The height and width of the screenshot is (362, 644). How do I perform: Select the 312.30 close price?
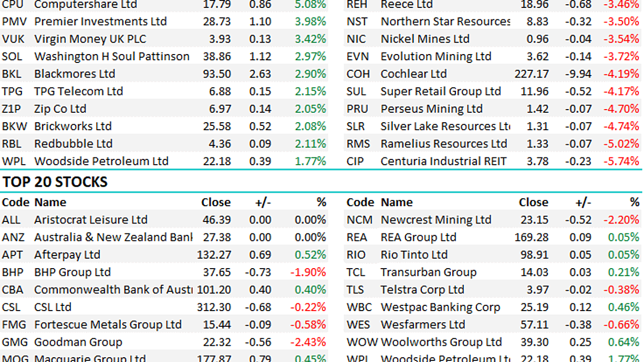[213, 307]
